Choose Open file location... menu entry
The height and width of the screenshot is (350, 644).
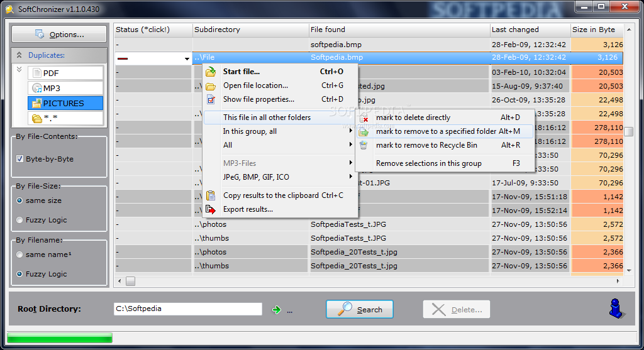(x=280, y=85)
